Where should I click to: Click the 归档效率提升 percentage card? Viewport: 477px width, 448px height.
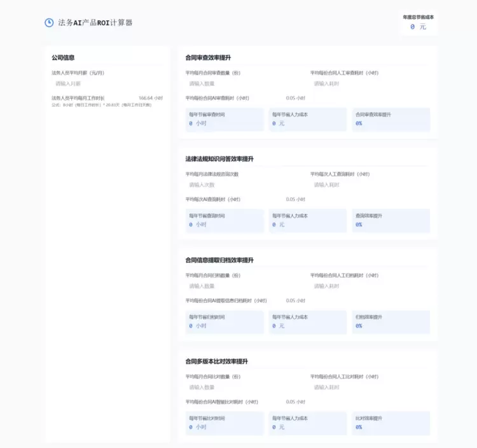[x=391, y=321]
